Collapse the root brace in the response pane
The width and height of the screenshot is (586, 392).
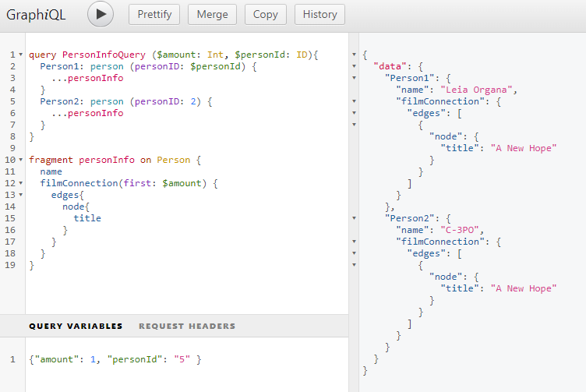click(355, 55)
